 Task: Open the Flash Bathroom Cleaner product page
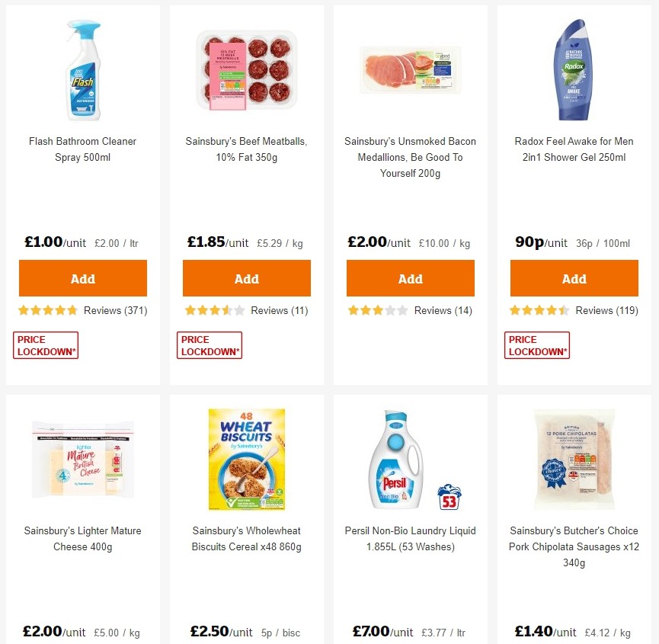[82, 149]
